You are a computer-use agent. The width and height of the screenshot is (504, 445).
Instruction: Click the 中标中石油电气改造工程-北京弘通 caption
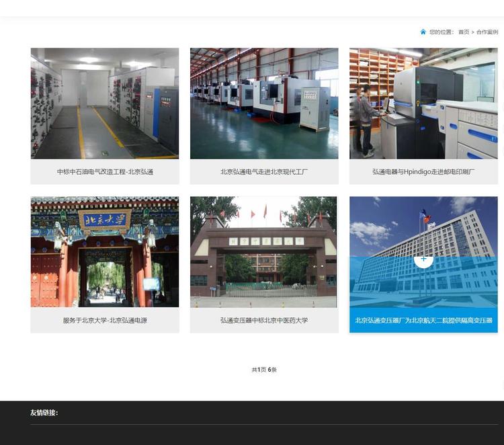pos(105,171)
